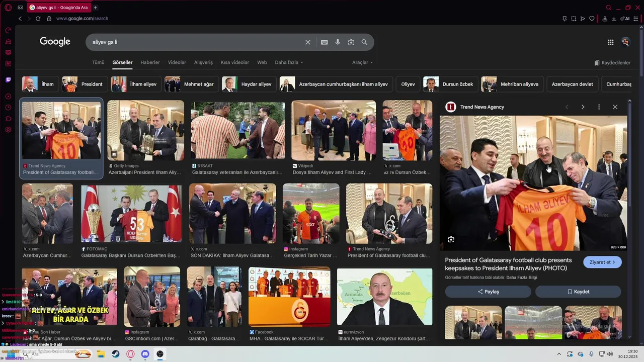Open the Alışveriş tab
The width and height of the screenshot is (644, 362).
coord(203,62)
